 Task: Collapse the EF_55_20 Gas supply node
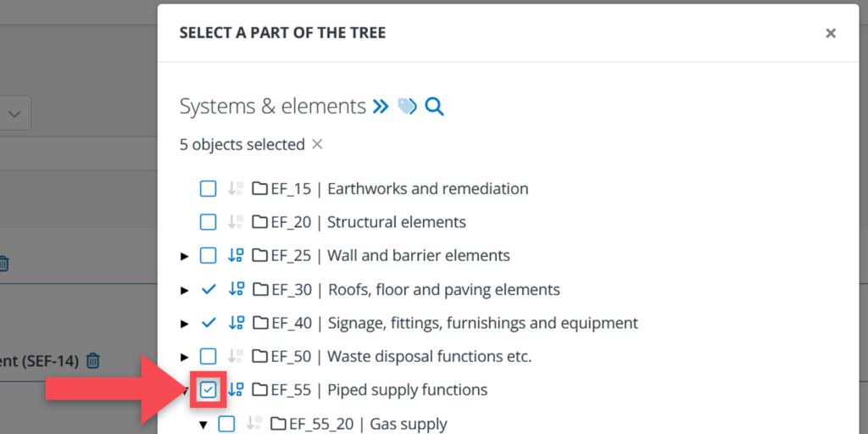(x=203, y=424)
